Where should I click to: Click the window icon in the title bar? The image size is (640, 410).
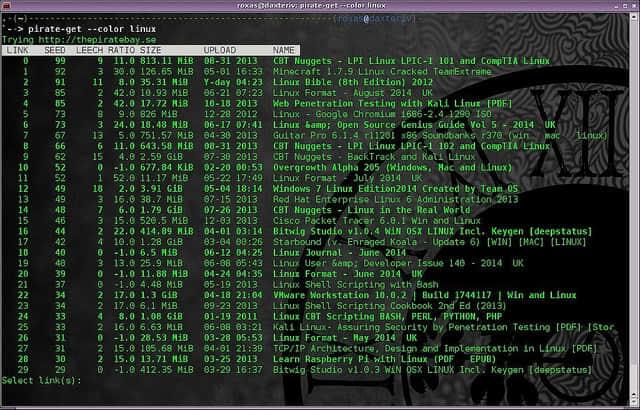[x=8, y=6]
